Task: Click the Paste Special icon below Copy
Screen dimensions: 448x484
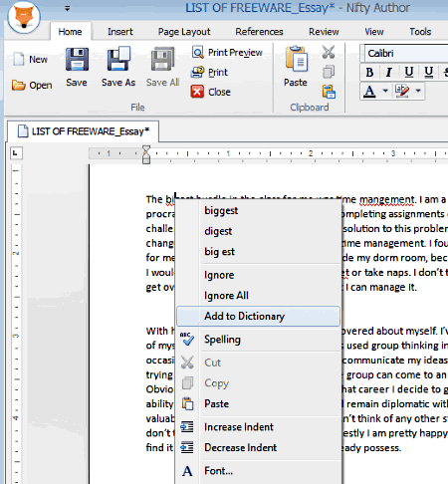Action: pyautogui.click(x=329, y=92)
